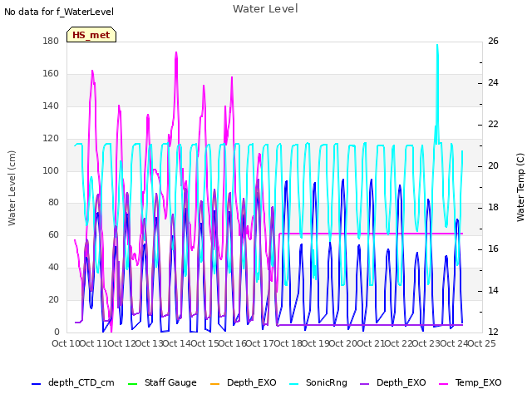Screen dimensions: 532x399
Task: Click the Water Temp (C) axis label
Action: tap(520, 187)
